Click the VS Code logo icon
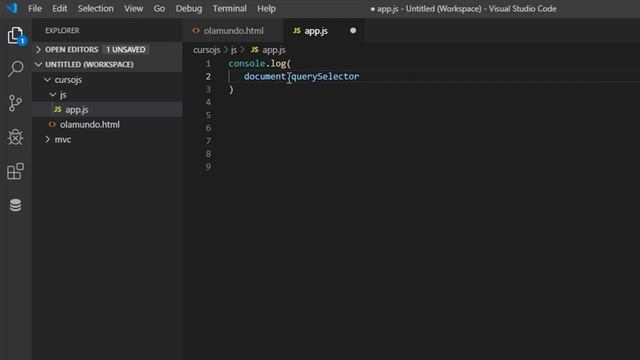Screen dimensions: 640x360 (x=12, y=8)
